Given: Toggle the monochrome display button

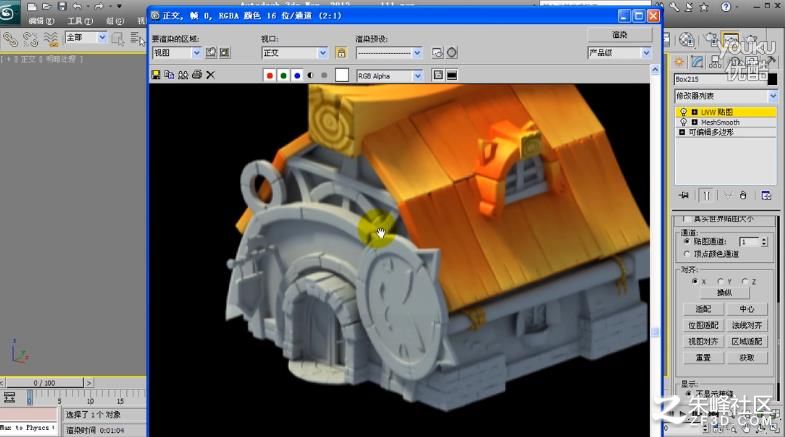Looking at the screenshot, I should tap(324, 76).
